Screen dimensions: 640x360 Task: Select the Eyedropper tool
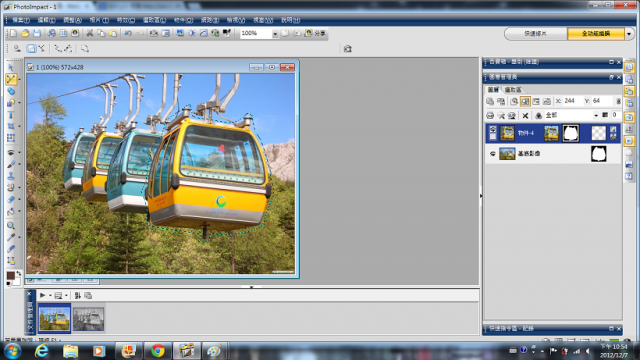[x=11, y=237]
